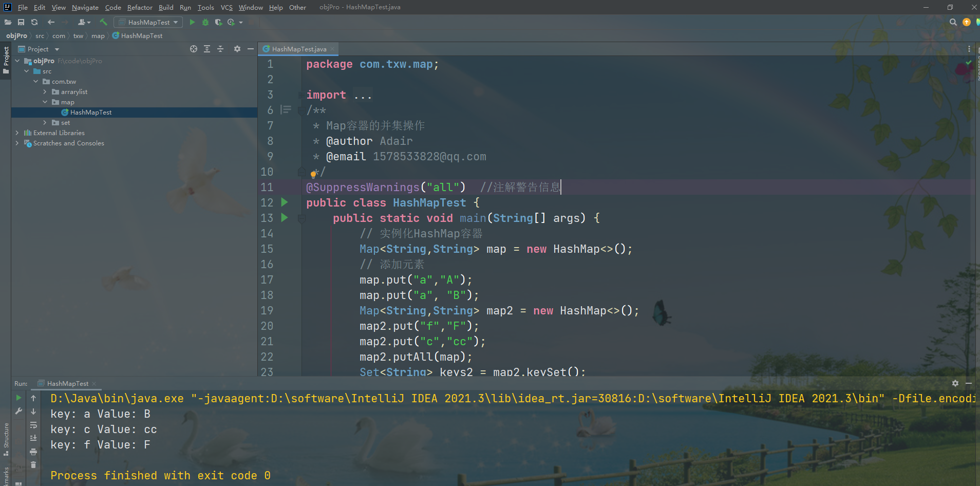Screen dimensions: 980x486
Task: Open the inspection status checkmark widget
Action: coord(968,63)
